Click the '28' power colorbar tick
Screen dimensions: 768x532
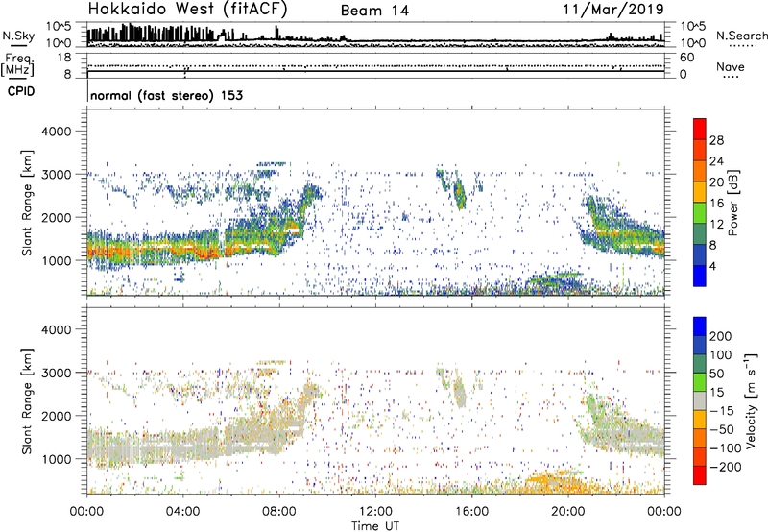(716, 140)
